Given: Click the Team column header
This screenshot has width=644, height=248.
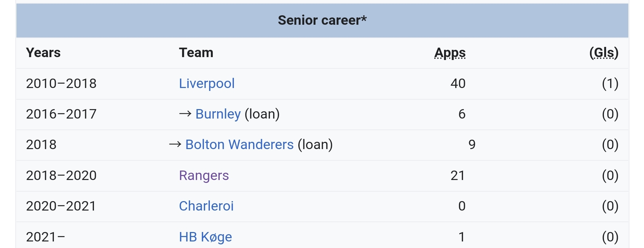Looking at the screenshot, I should click(196, 53).
